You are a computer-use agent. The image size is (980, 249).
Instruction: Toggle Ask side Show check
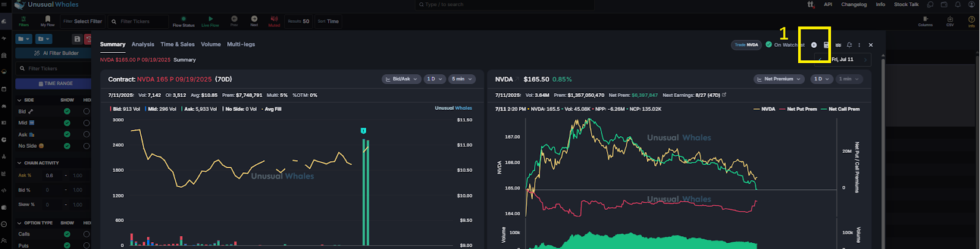tap(67, 134)
